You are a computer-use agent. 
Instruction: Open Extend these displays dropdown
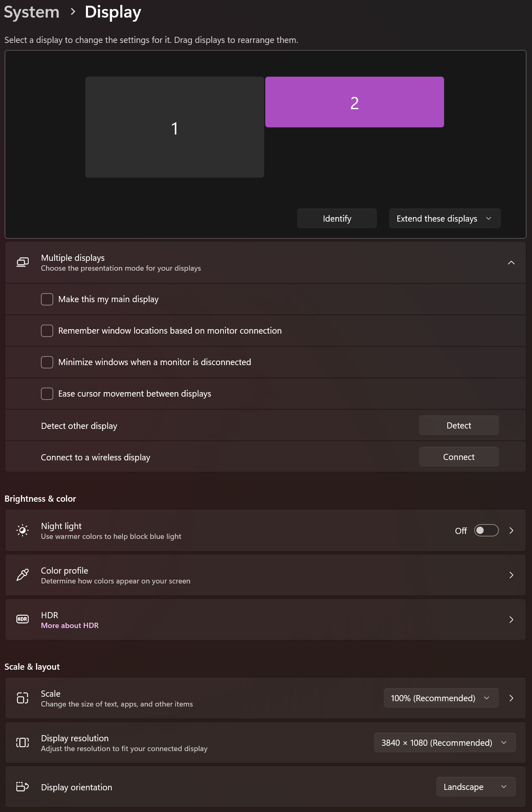click(x=445, y=219)
